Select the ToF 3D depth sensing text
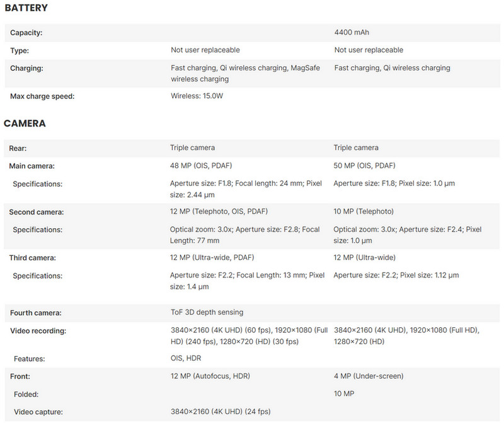504x423 pixels. [x=207, y=312]
